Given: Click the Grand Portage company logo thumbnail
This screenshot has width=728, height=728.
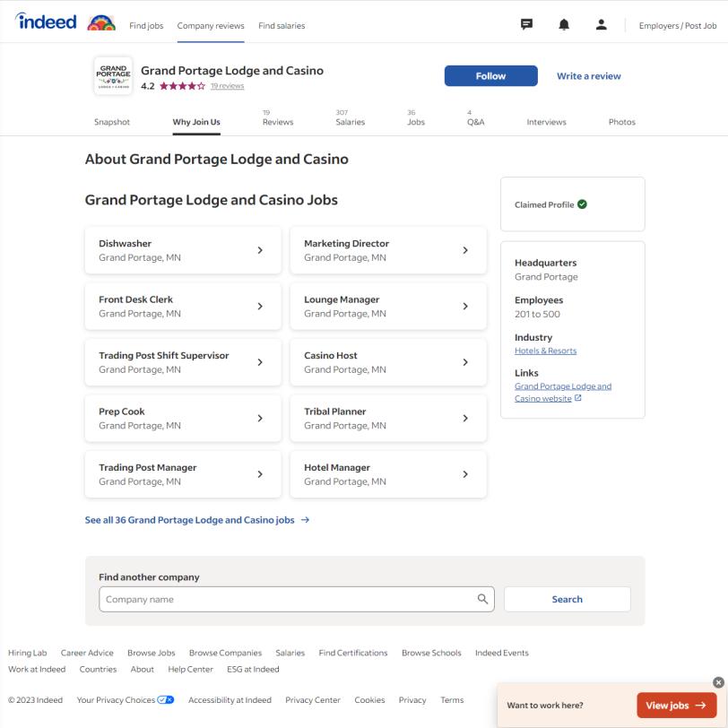Looking at the screenshot, I should tap(113, 76).
